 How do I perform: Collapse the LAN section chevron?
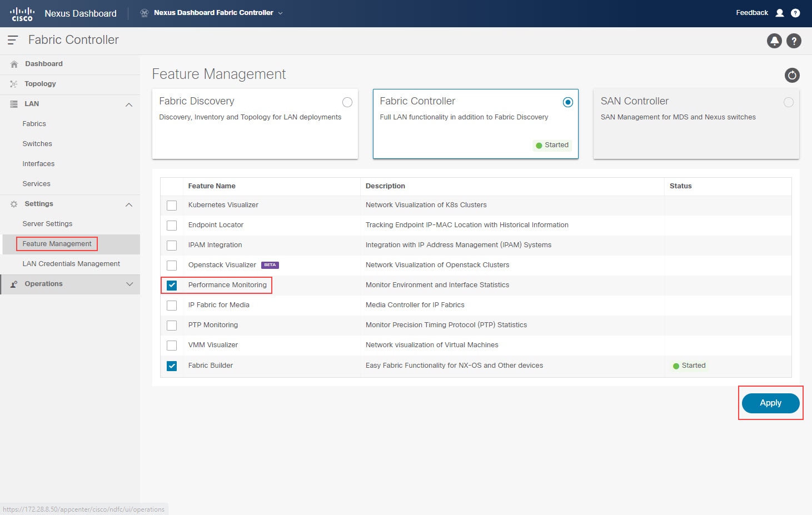(x=129, y=104)
